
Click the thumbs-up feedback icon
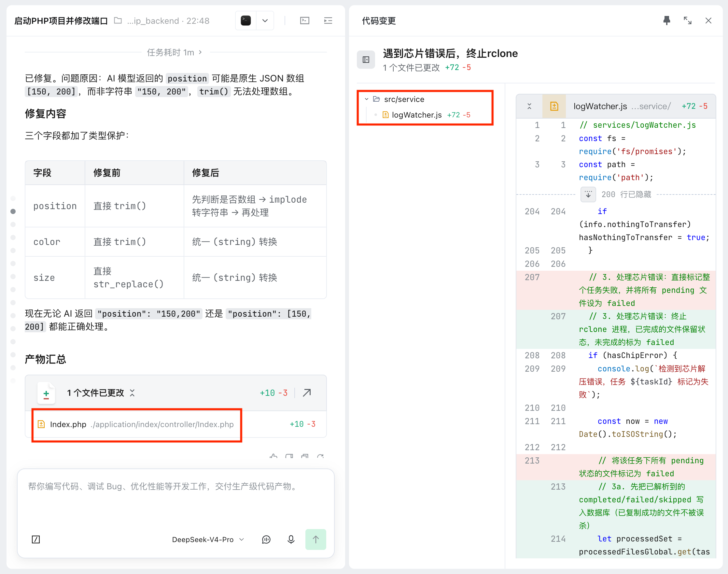[x=273, y=456]
